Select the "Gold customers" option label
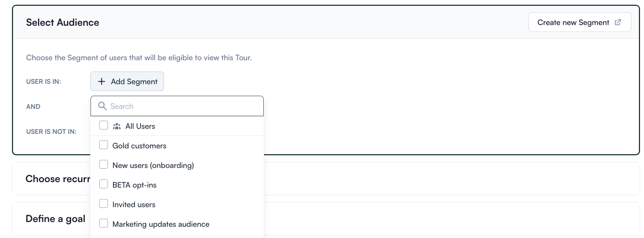Screen dimensions: 644x238 139,146
